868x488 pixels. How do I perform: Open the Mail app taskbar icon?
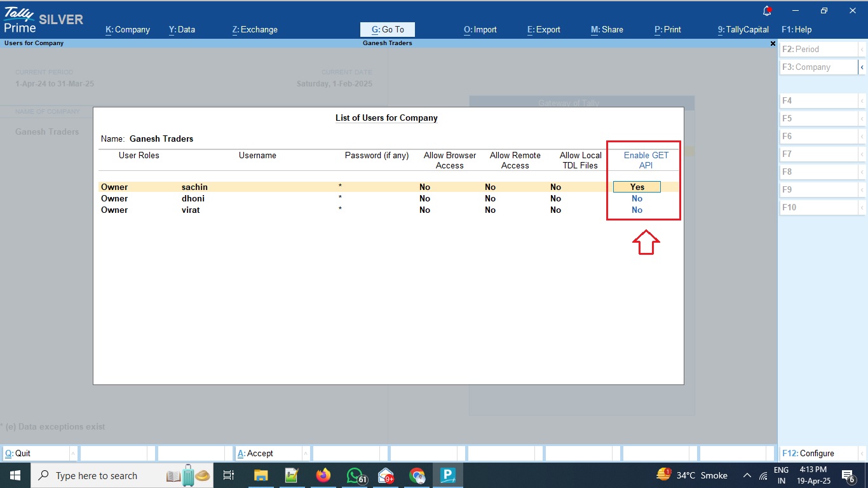tap(386, 475)
